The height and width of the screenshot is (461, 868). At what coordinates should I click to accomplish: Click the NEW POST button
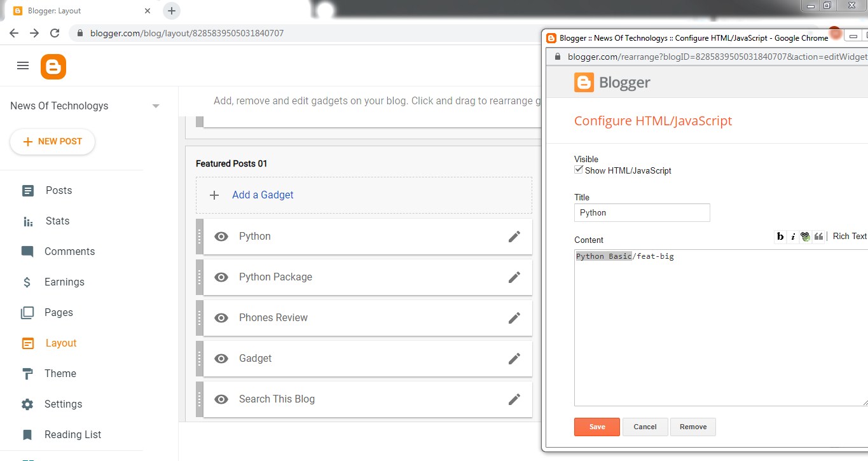52,142
